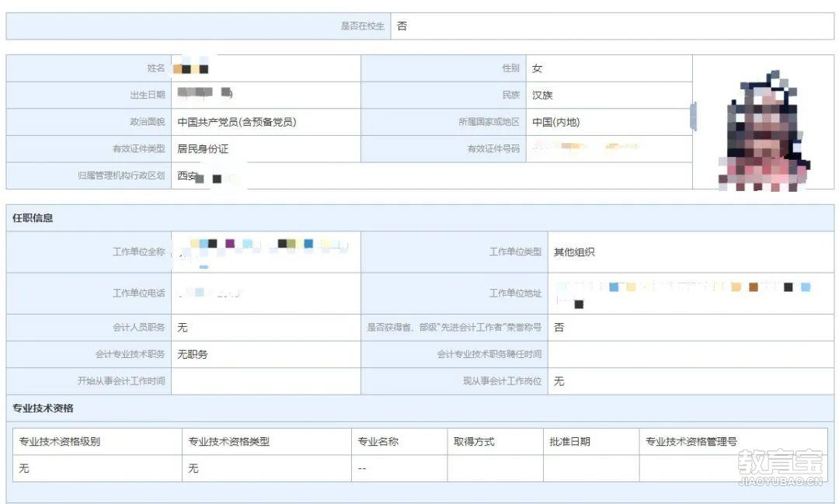Click the '会计专业技术职务' label
Screen dimensions: 839x504
tap(130, 353)
